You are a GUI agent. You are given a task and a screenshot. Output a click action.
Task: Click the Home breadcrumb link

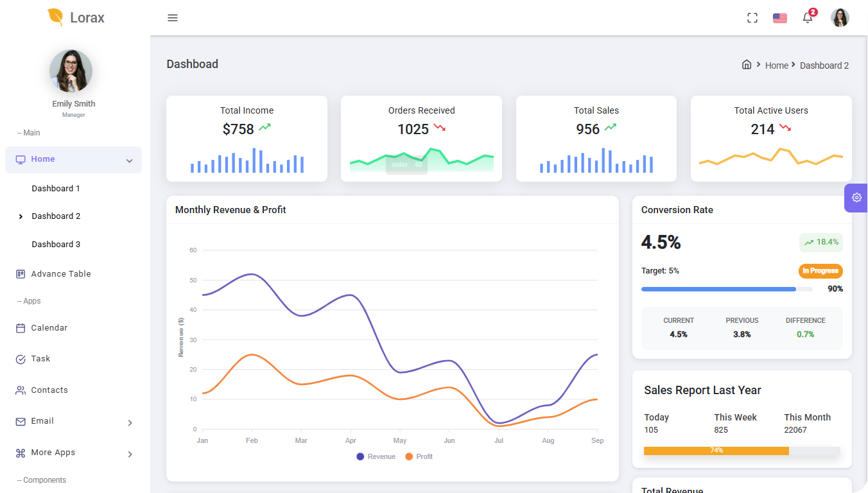pos(776,65)
